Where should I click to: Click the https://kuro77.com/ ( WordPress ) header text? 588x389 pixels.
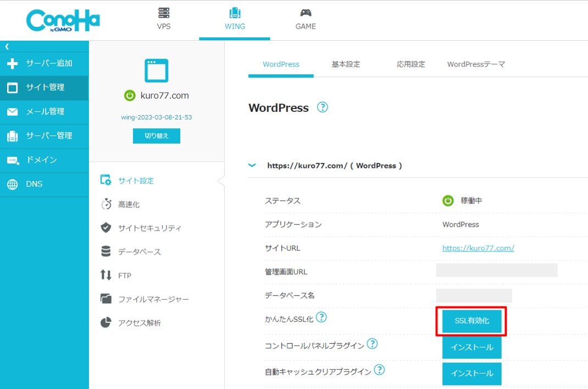pyautogui.click(x=335, y=166)
